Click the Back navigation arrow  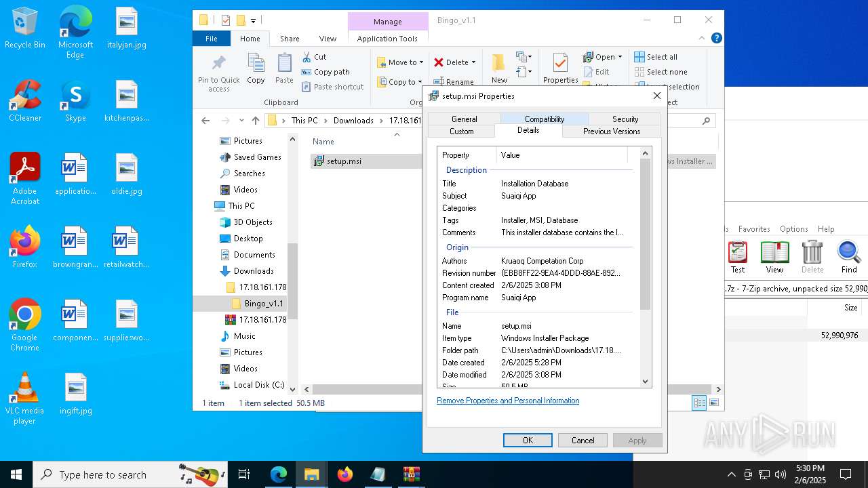pyautogui.click(x=205, y=121)
